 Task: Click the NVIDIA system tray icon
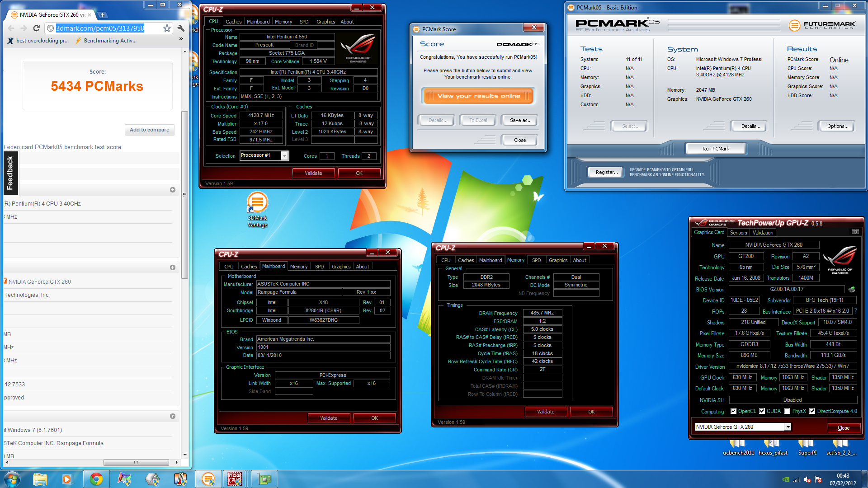click(786, 479)
